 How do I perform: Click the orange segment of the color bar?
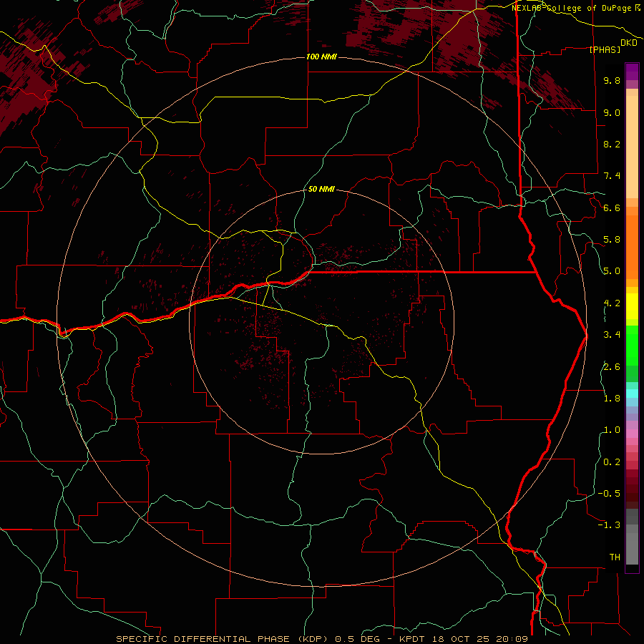pos(632,247)
